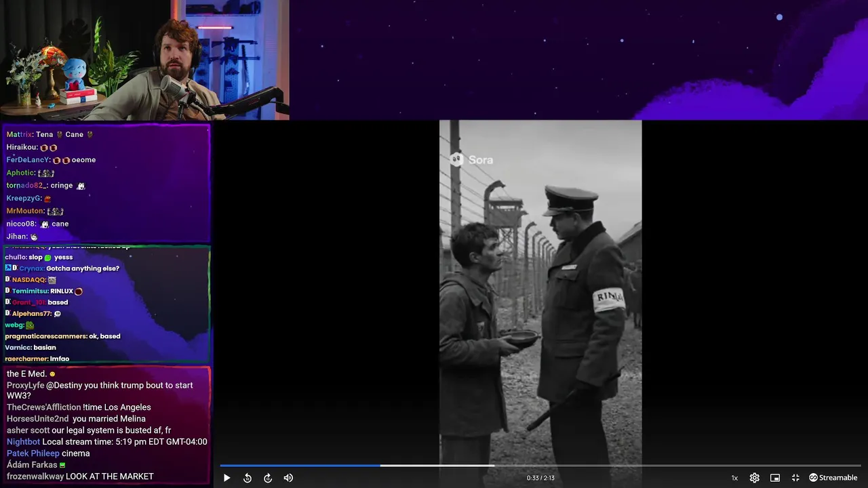The width and height of the screenshot is (868, 488).
Task: Select Temimitsu's "RINLUX" message
Action: [x=44, y=291]
